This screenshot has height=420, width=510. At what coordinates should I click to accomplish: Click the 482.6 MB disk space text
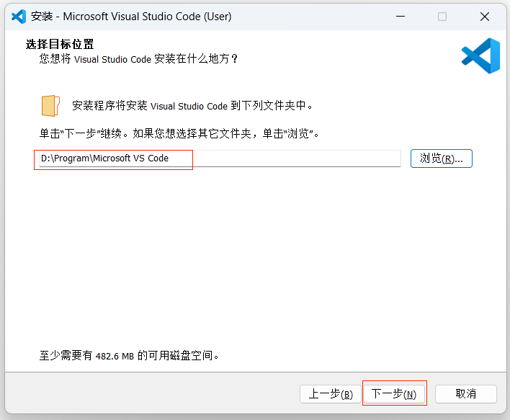[129, 356]
